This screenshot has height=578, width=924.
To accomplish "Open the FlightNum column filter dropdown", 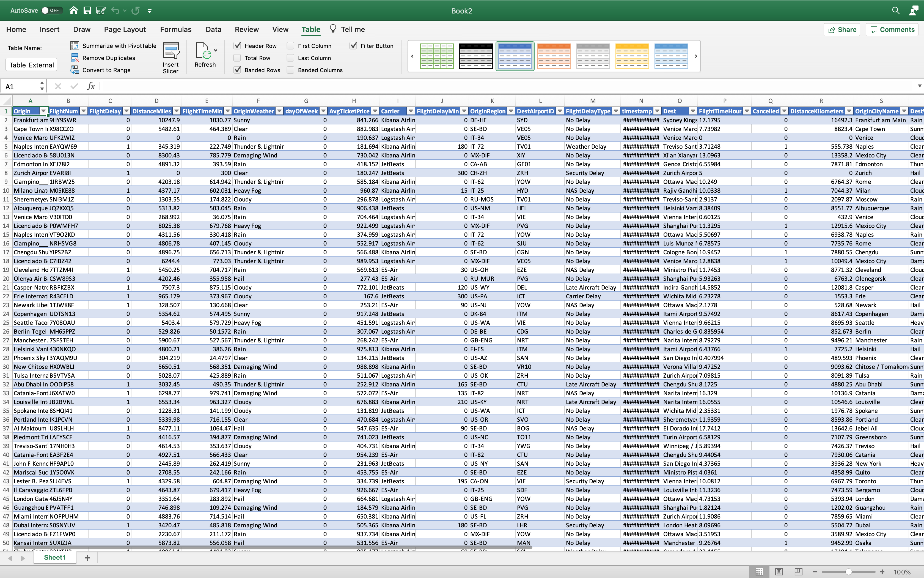I will tap(83, 111).
